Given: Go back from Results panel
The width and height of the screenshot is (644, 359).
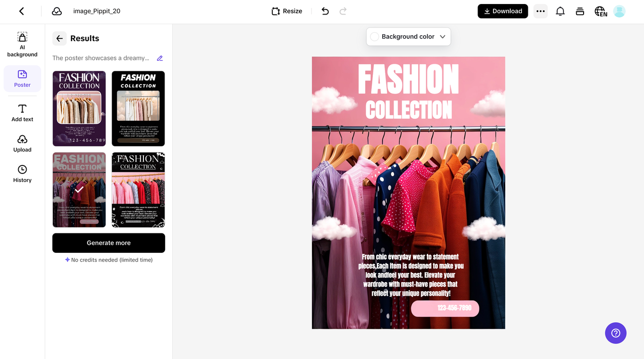Looking at the screenshot, I should [x=59, y=38].
